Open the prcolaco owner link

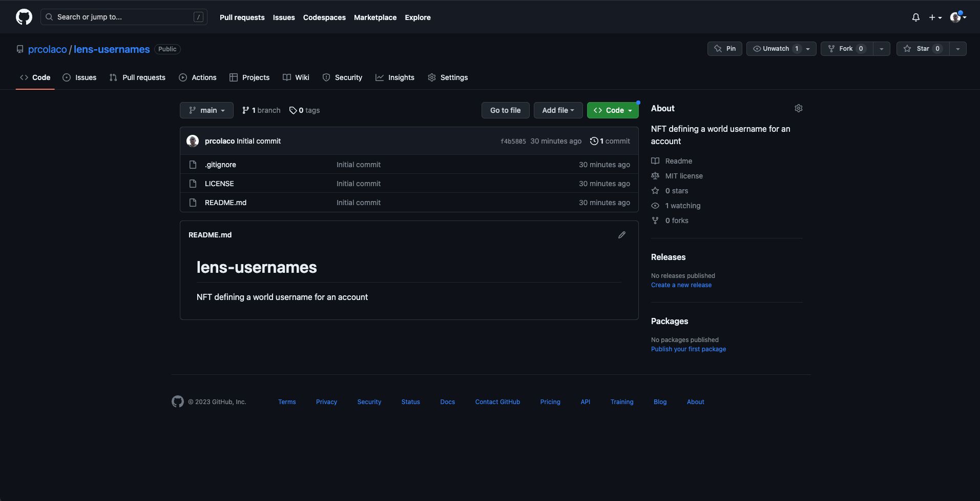[48, 49]
